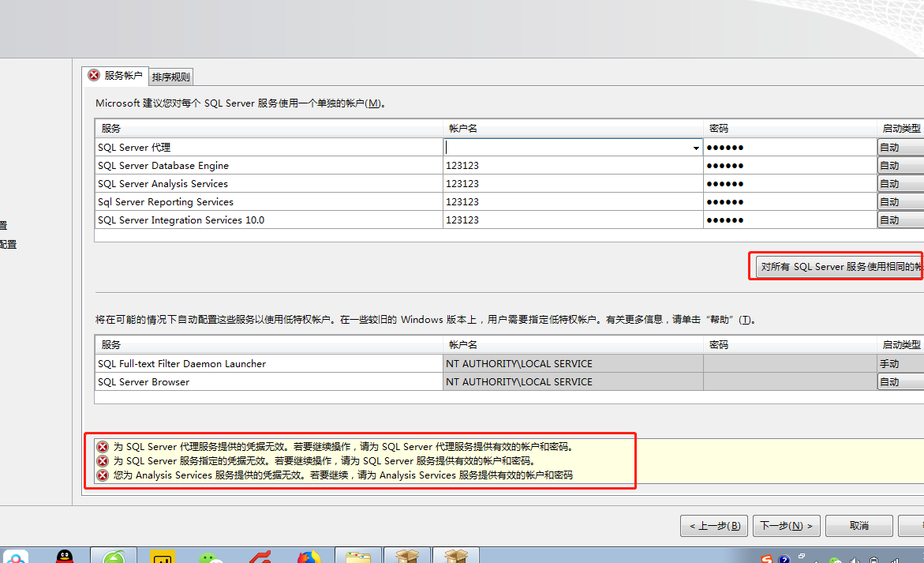924x563 pixels.
Task: Click the volume speaker tray icon
Action: (x=855, y=560)
